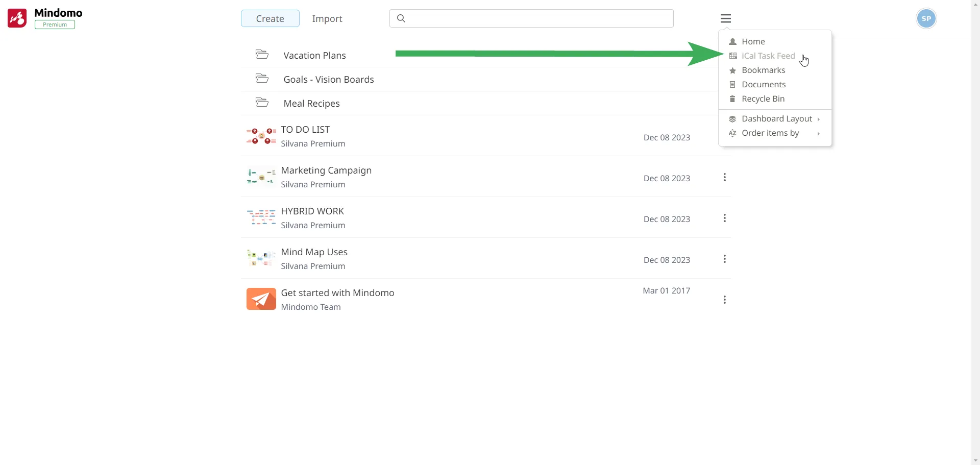This screenshot has width=980, height=465.
Task: Click the Mindomo logo icon
Action: [17, 18]
